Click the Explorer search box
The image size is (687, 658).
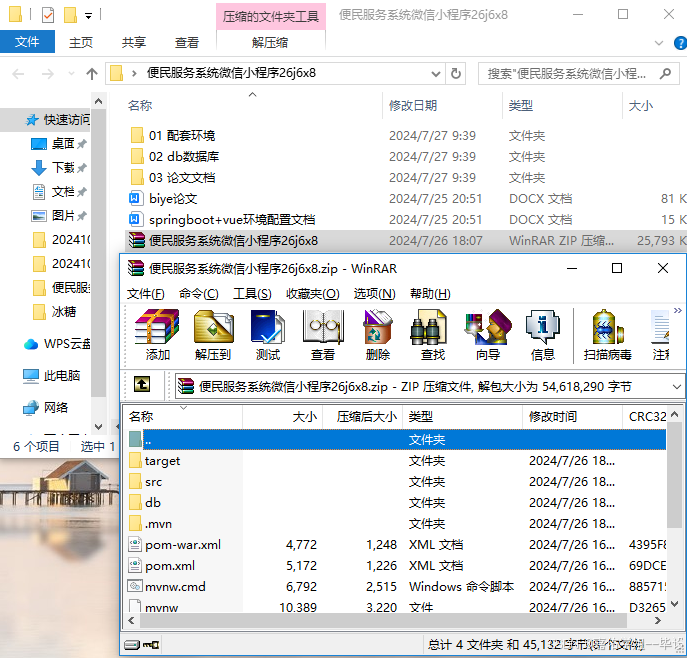578,74
